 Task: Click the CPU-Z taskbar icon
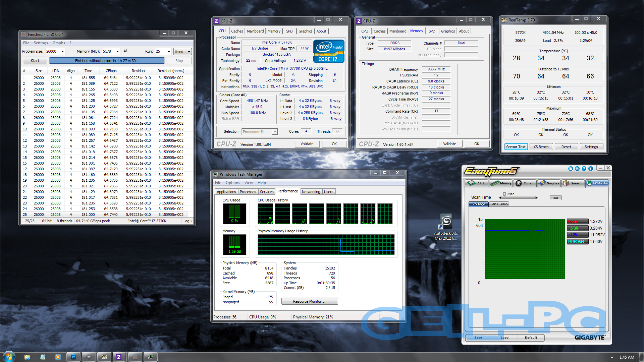click(119, 357)
